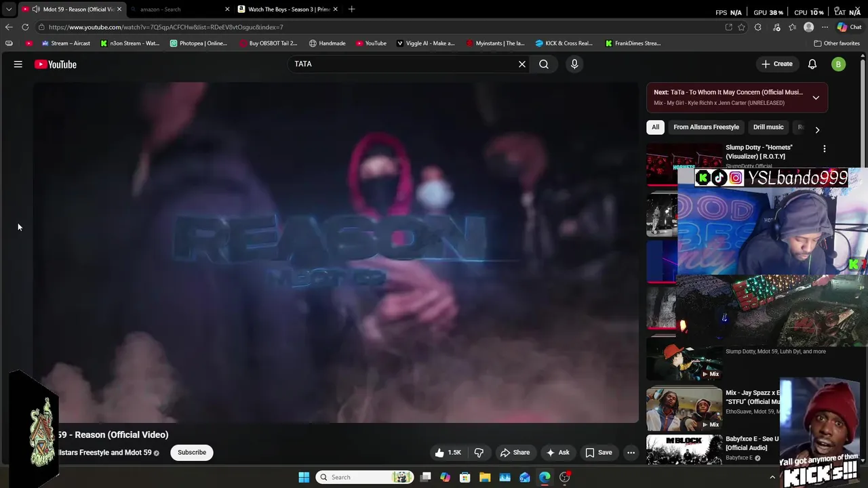Run search with the magnifier button
The width and height of the screenshot is (868, 488).
pyautogui.click(x=544, y=64)
